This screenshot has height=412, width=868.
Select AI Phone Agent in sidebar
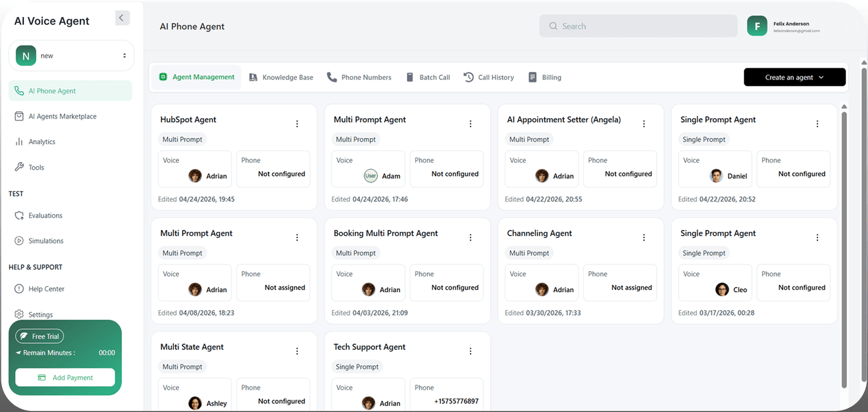click(x=70, y=91)
